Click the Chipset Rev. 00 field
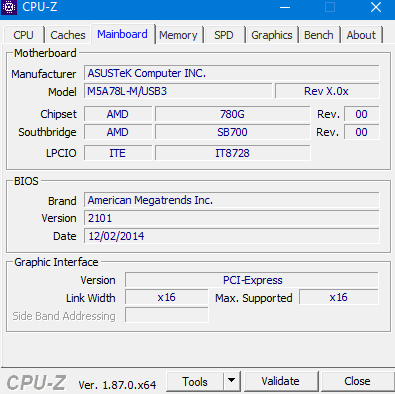The width and height of the screenshot is (395, 394). [361, 114]
